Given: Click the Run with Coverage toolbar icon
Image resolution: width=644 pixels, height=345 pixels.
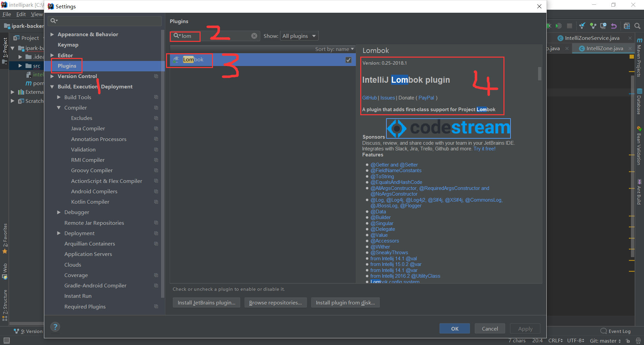Looking at the screenshot, I should pos(558,26).
